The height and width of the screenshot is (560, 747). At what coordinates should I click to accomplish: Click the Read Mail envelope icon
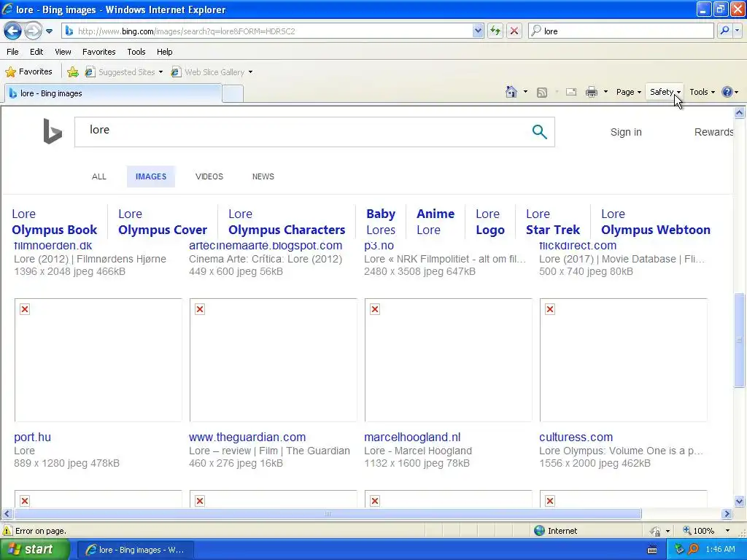click(571, 92)
